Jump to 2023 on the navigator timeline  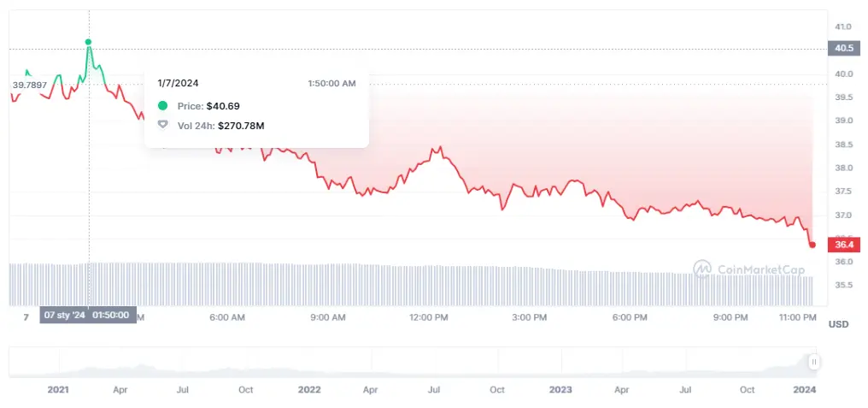[x=560, y=390]
